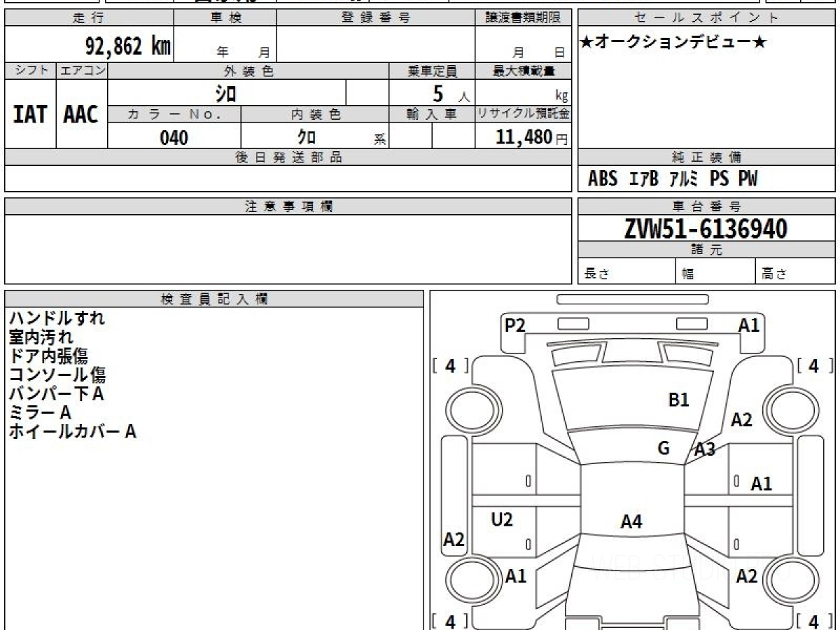Click the 外装色 header
The width and height of the screenshot is (840, 630).
coord(248,71)
